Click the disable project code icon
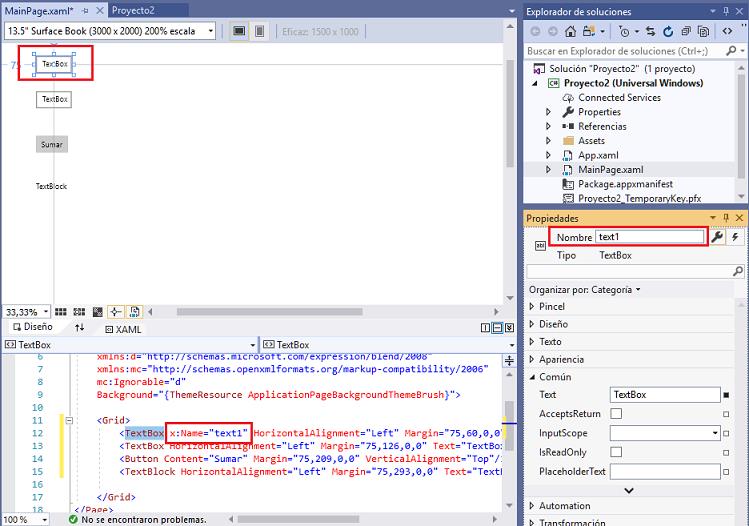This screenshot has width=749, height=526. (x=135, y=312)
